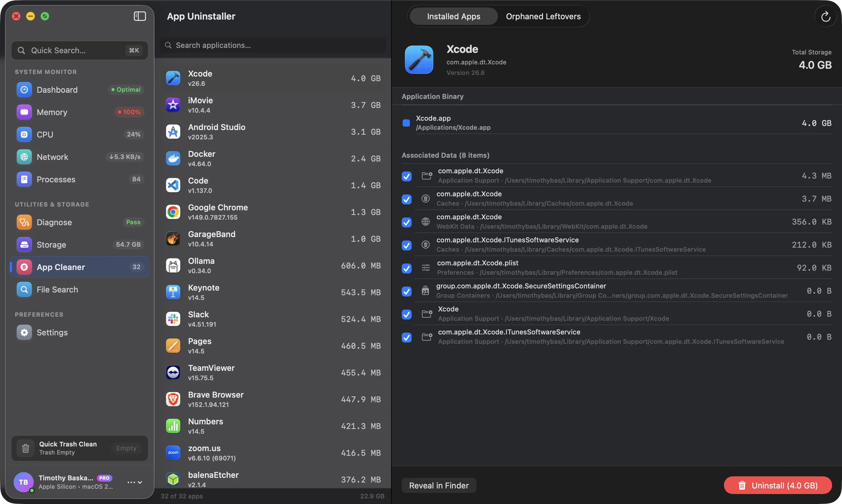
Task: Select Google Chrome in the app list
Action: tap(273, 212)
